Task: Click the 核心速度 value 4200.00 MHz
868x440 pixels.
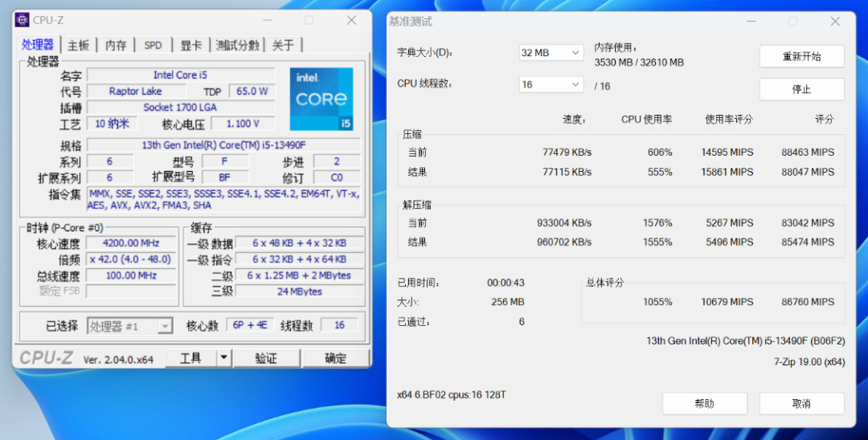Action: tap(131, 243)
